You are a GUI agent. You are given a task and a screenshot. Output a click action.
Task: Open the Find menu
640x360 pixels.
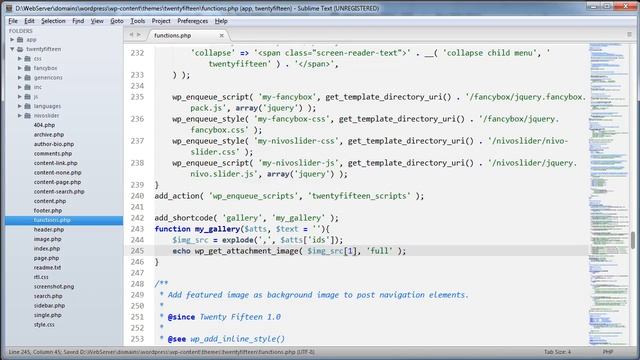point(78,21)
